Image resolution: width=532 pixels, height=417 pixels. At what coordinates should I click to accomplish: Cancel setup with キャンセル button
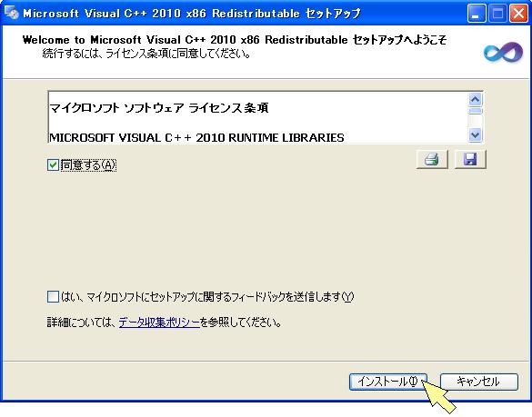pyautogui.click(x=479, y=382)
